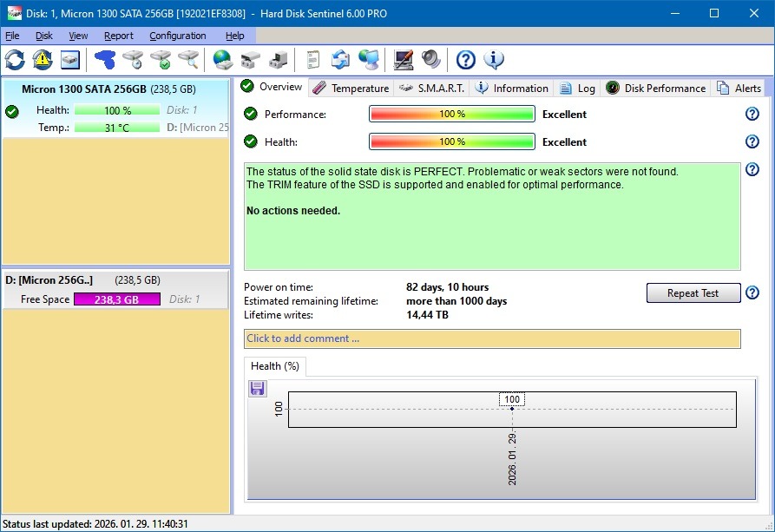The height and width of the screenshot is (532, 775).
Task: Select the Micron 1300 SATA 256GB disk entry
Action: pyautogui.click(x=115, y=108)
